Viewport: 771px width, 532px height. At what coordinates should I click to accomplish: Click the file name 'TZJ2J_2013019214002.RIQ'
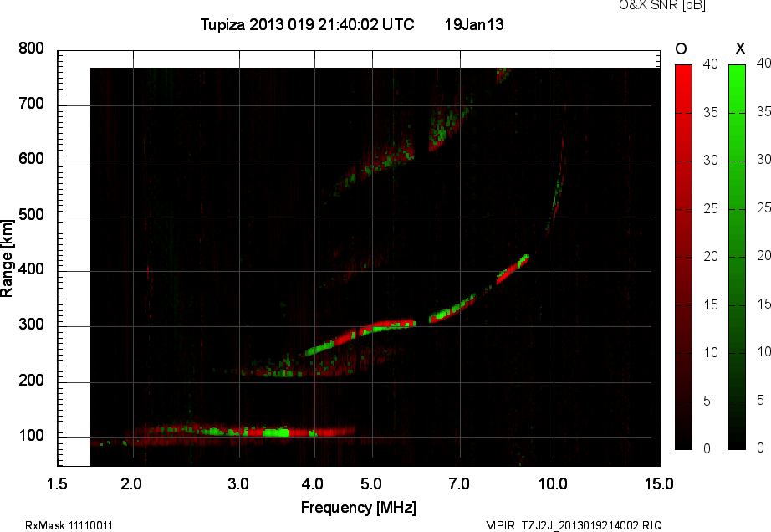(592, 525)
